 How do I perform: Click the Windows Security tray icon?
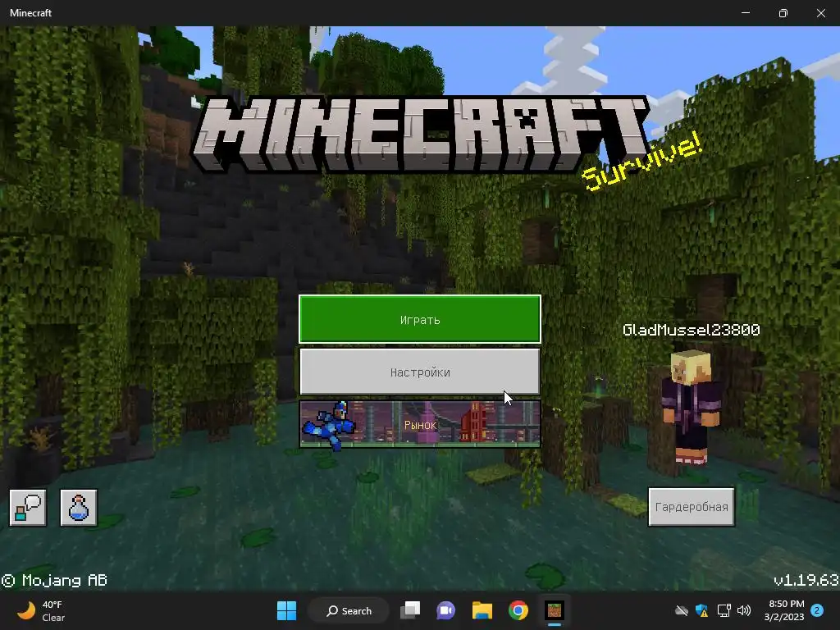click(x=702, y=610)
